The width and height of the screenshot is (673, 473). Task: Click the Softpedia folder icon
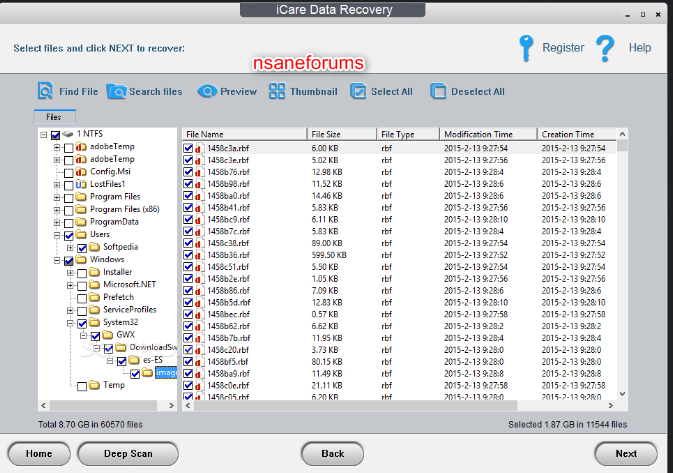coord(94,247)
